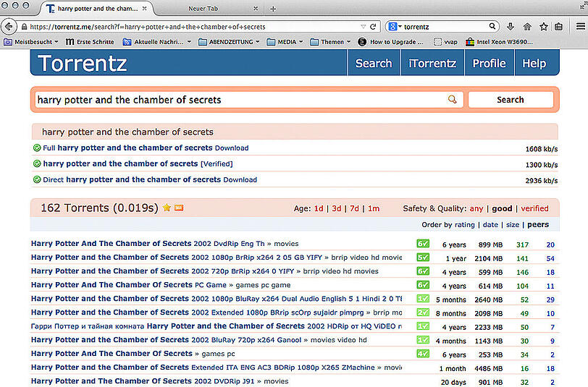588x387 pixels.
Task: Open the 2002 DvdRip Eng Th torrent result
Action: (148, 244)
